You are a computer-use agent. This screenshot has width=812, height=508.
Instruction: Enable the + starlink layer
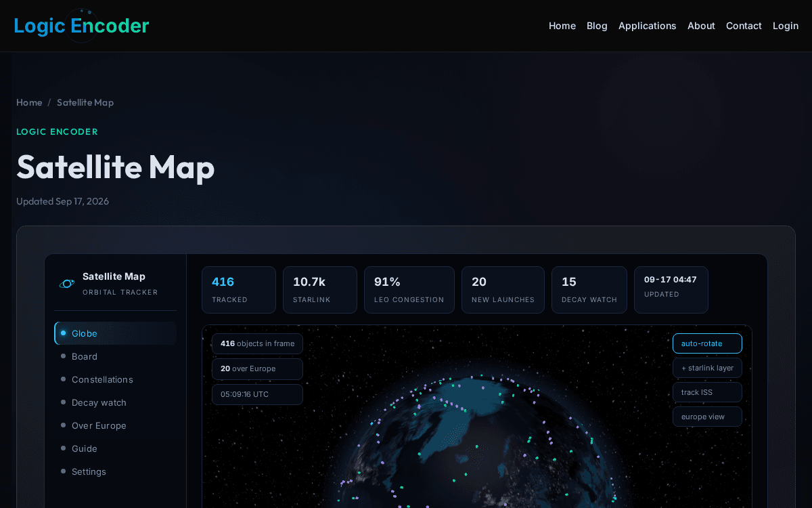click(x=707, y=368)
